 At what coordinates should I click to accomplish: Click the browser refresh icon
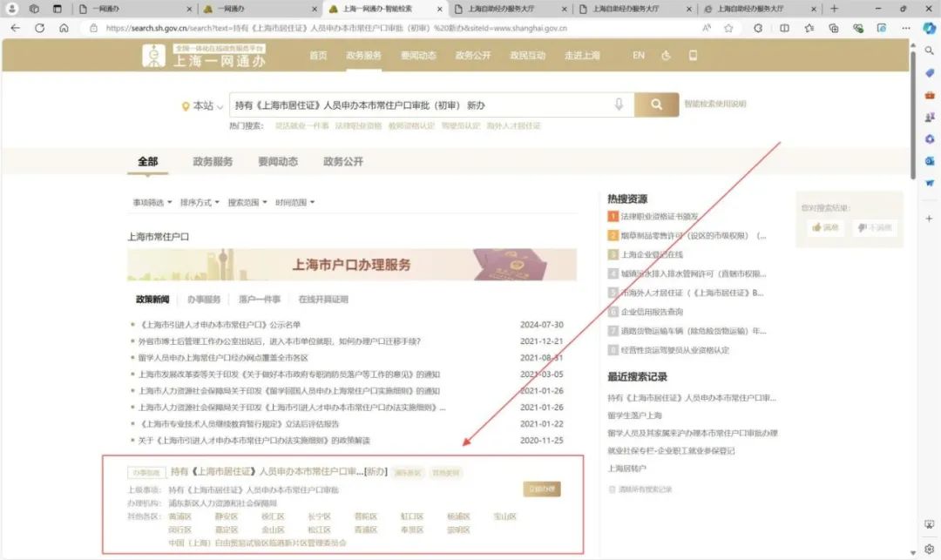[x=39, y=28]
